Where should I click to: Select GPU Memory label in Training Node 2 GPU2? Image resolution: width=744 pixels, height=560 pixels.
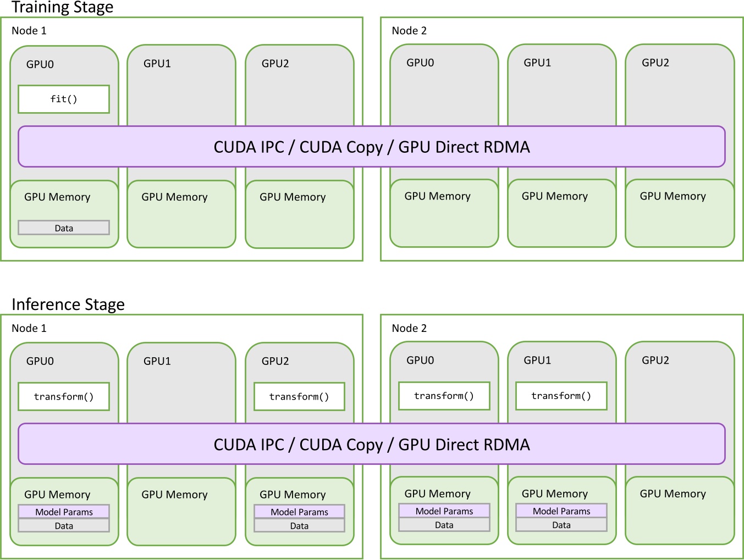[x=673, y=196]
